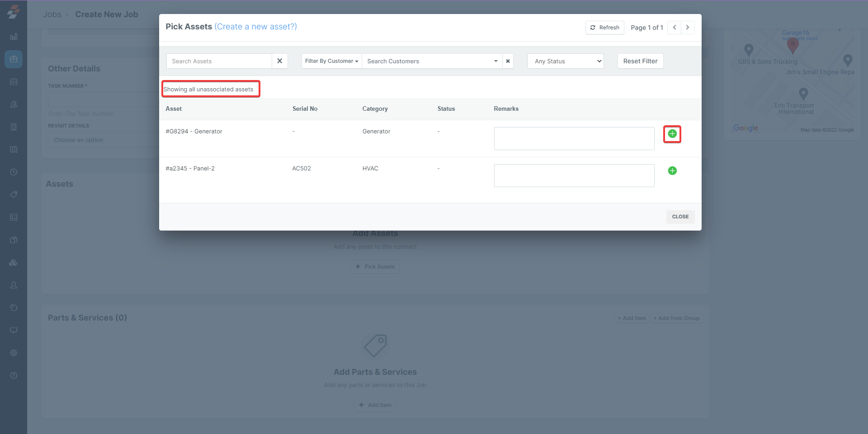Viewport: 868px width, 434px height.
Task: Open the price tag icon in sidebar
Action: tap(14, 195)
